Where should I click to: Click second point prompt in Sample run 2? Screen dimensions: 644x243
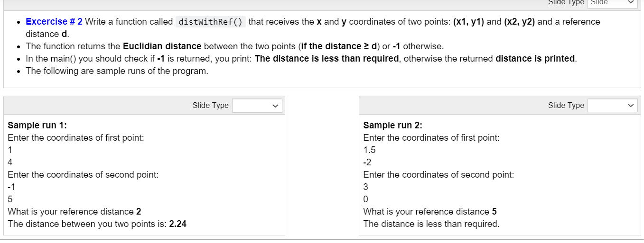(x=439, y=175)
